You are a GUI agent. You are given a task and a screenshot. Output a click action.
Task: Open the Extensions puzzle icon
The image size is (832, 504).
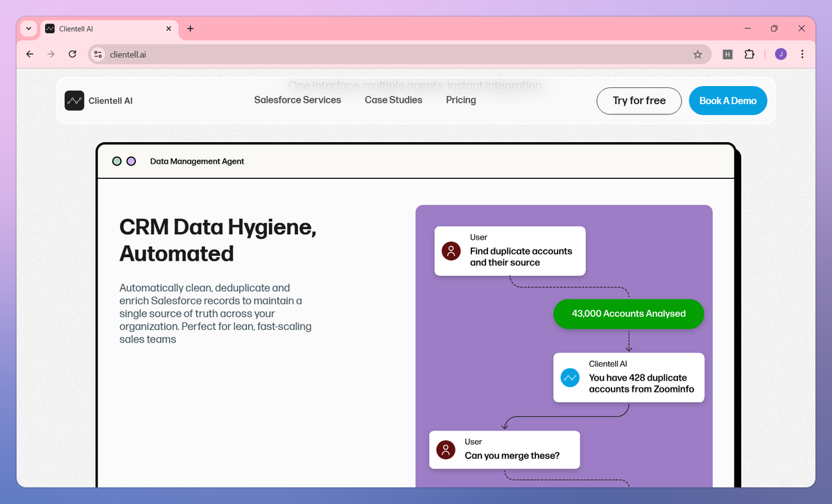[x=749, y=54]
